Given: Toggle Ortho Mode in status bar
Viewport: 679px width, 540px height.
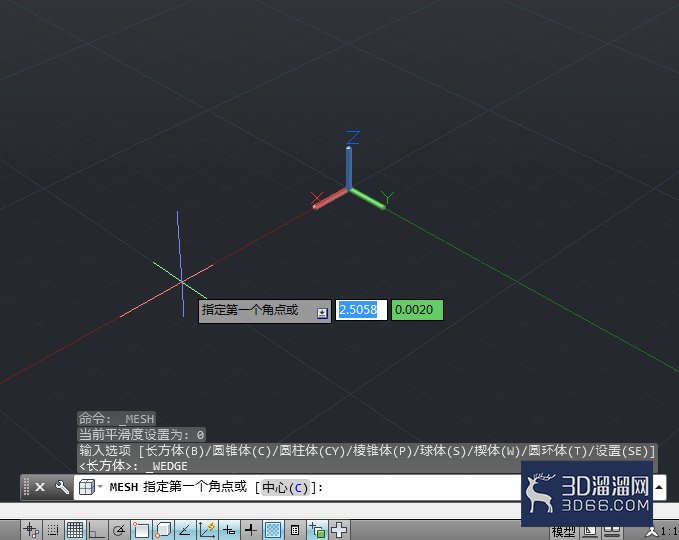Looking at the screenshot, I should click(96, 530).
